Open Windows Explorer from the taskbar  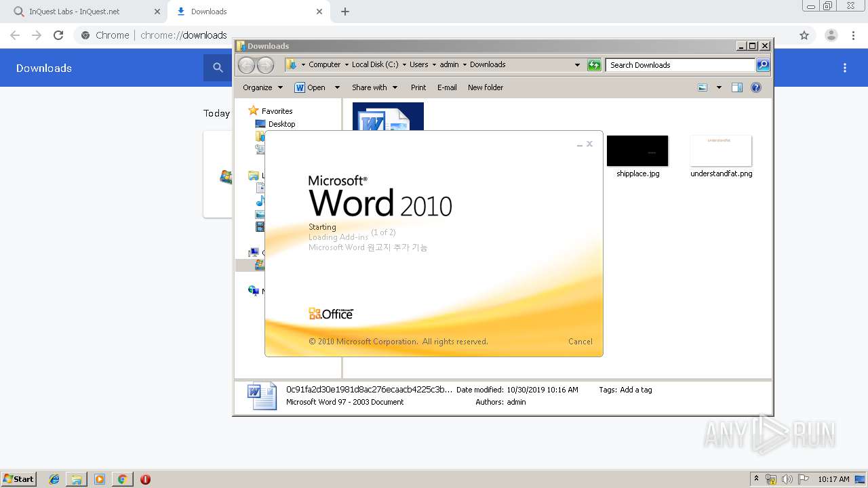click(77, 479)
